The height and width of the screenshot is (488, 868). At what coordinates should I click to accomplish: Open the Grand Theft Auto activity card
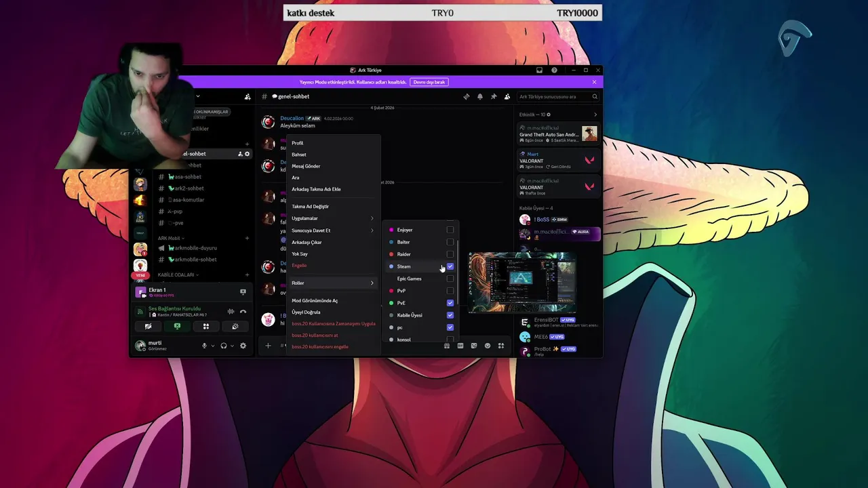pyautogui.click(x=559, y=133)
